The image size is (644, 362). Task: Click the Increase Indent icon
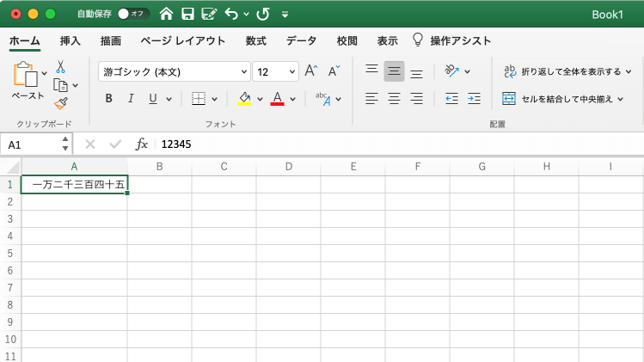[x=474, y=99]
